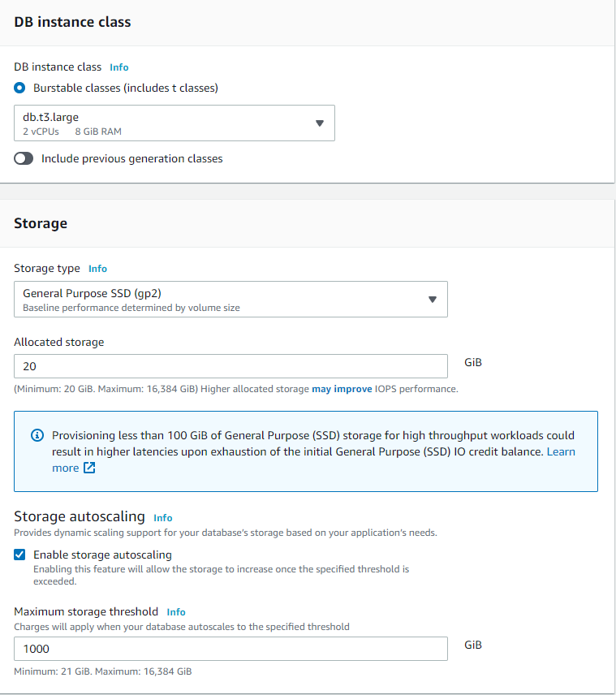
Task: Open the General Purpose SSD (gp2) dropdown
Action: (230, 299)
